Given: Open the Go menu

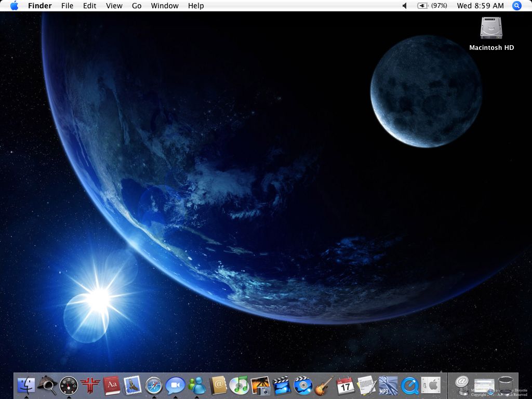Looking at the screenshot, I should pyautogui.click(x=137, y=6).
